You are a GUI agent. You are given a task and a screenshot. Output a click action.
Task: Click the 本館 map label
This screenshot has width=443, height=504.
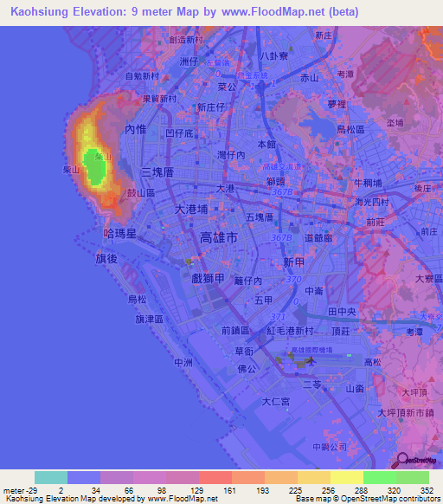pos(266,145)
